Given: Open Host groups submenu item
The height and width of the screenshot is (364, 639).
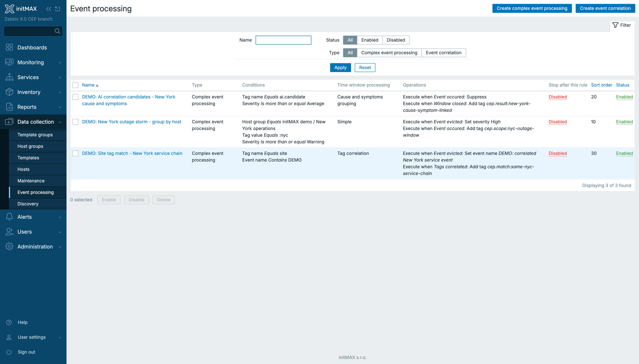Looking at the screenshot, I should pyautogui.click(x=38, y=146).
